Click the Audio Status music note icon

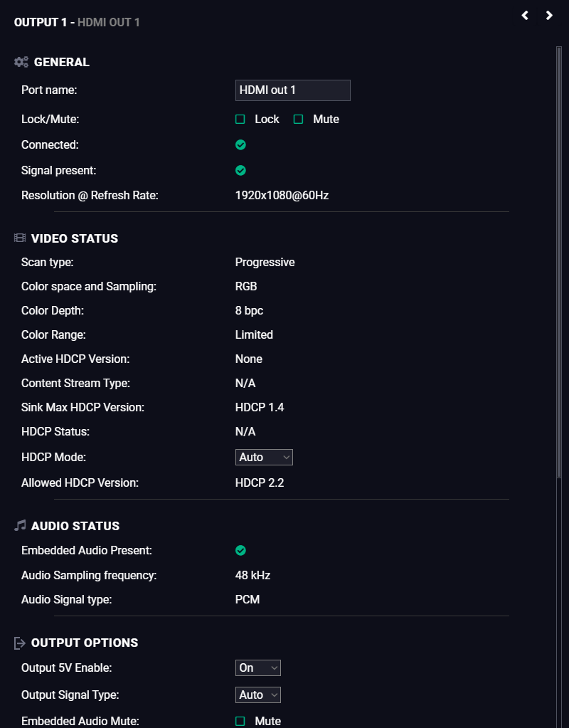tap(20, 526)
